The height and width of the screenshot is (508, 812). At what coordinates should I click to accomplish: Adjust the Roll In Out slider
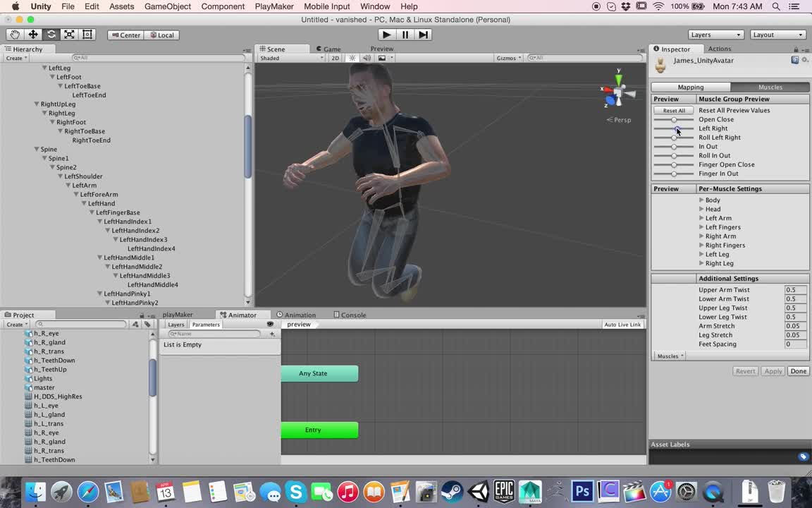[x=674, y=155]
